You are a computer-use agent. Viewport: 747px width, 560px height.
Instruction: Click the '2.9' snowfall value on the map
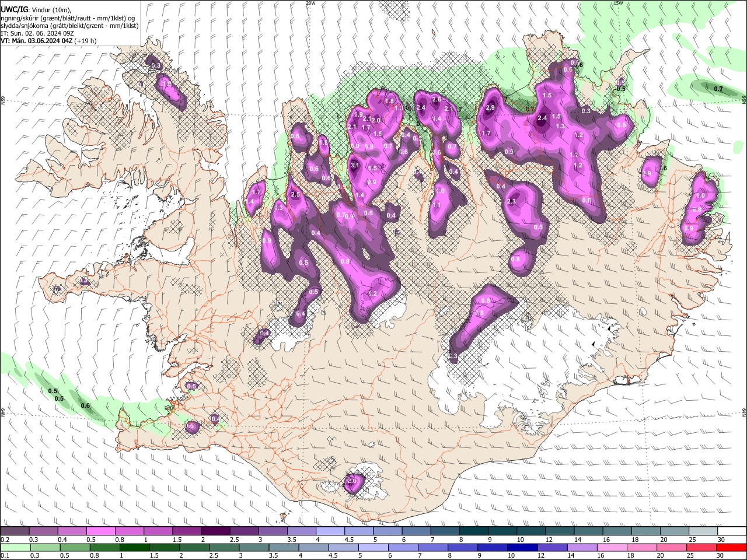point(490,107)
